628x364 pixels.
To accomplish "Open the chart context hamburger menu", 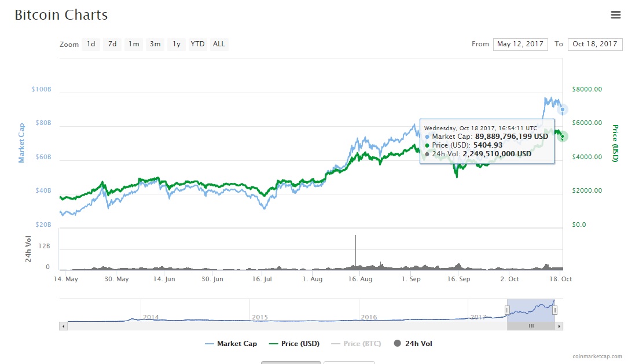I will [x=616, y=15].
